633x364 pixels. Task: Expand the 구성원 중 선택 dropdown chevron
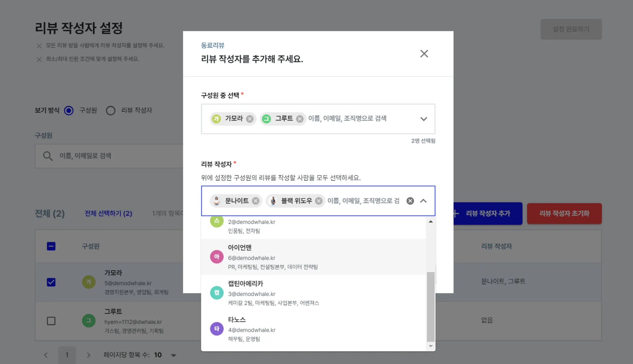tap(423, 119)
